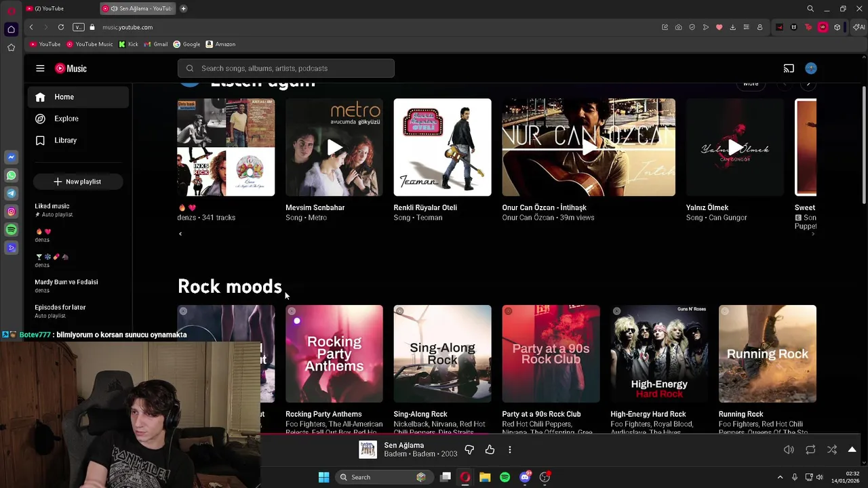The width and height of the screenshot is (868, 488).
Task: Open the Renkli Rüyalar Oteli album cover
Action: (x=443, y=147)
